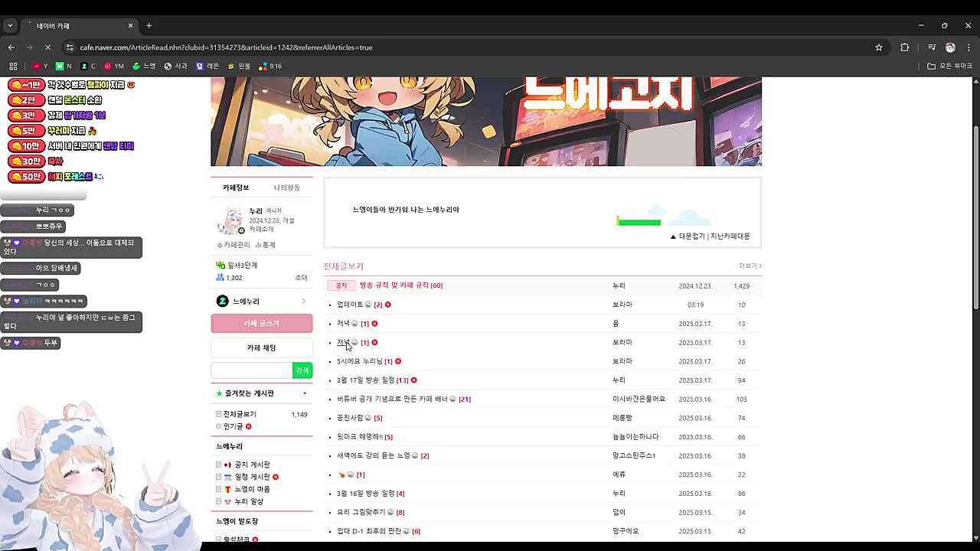Open the '일정 게시판' board
The width and height of the screenshot is (980, 551).
252,477
